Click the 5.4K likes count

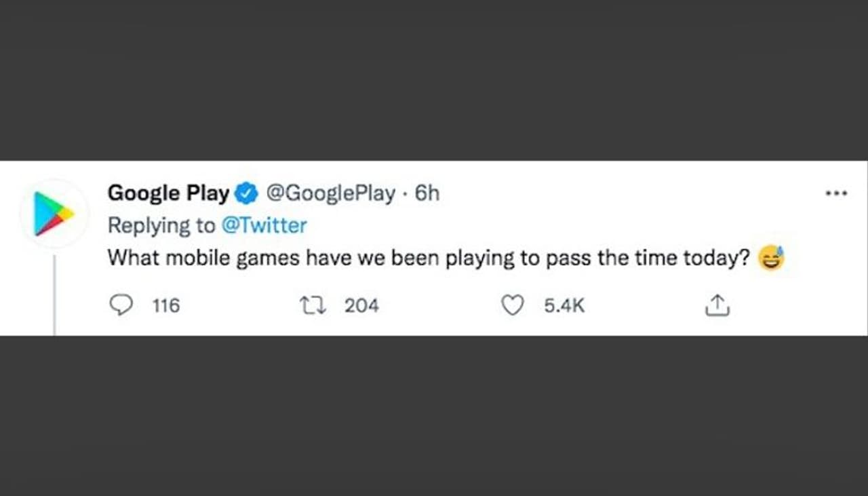point(564,306)
